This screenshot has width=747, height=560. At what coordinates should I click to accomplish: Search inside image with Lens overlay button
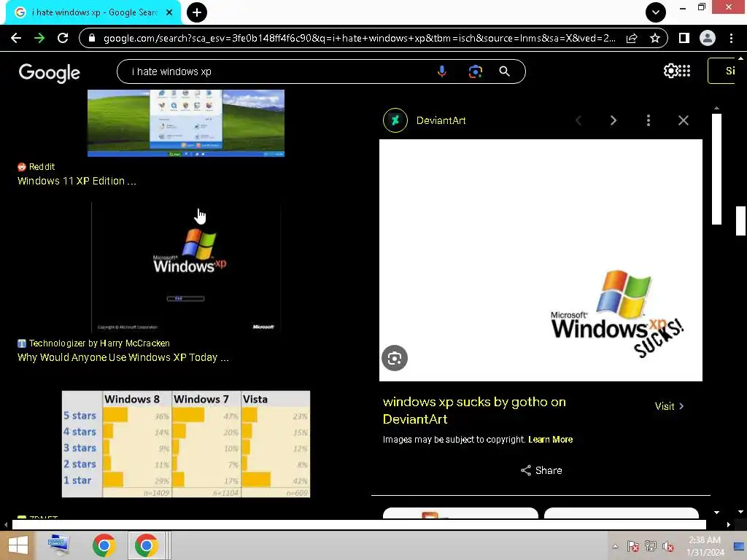coord(395,358)
